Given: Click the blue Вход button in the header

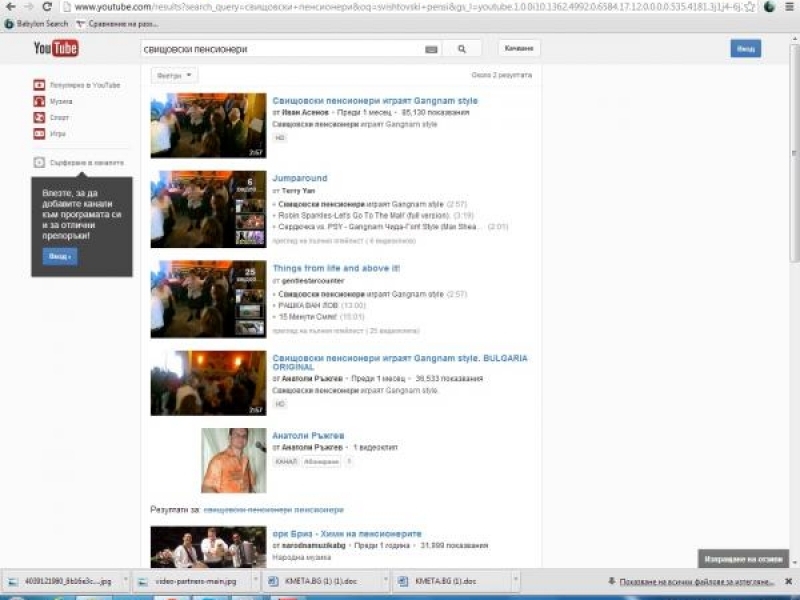Looking at the screenshot, I should coord(745,48).
